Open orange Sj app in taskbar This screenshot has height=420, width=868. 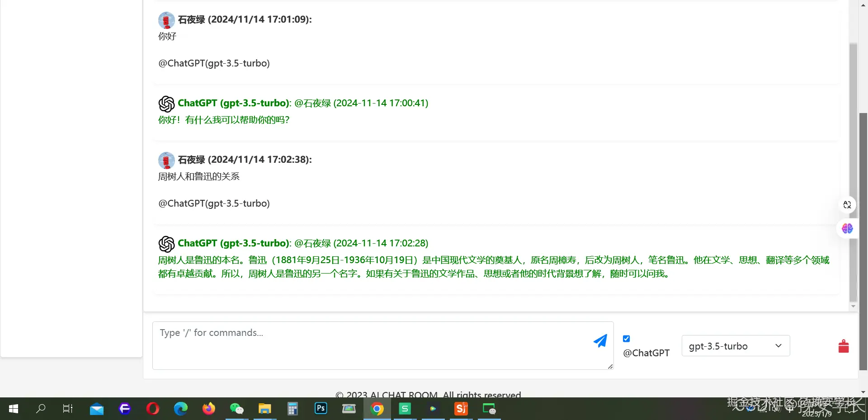[461, 409]
